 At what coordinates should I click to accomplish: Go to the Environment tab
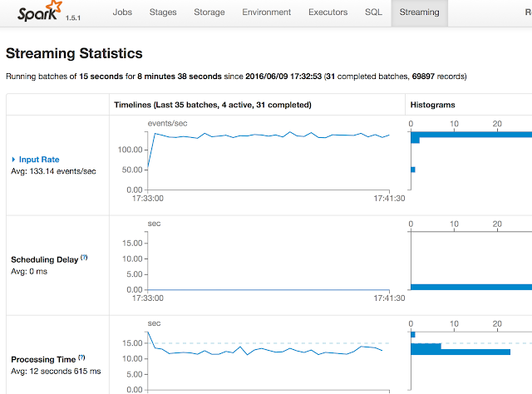click(266, 12)
